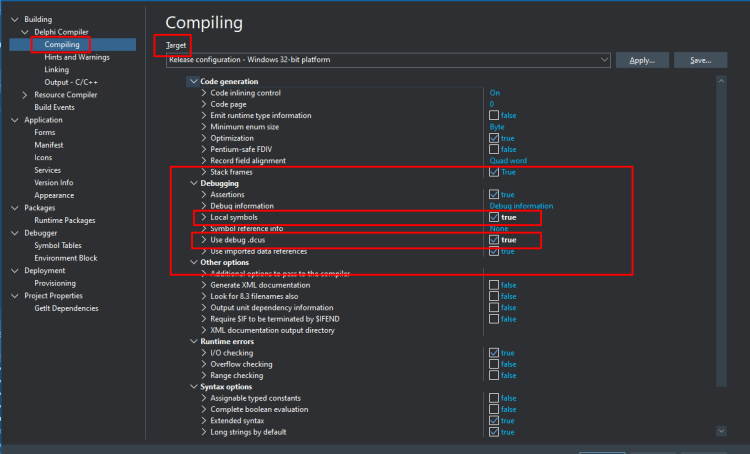750x454 pixels.
Task: Toggle the Optimization checkbox
Action: [x=494, y=138]
